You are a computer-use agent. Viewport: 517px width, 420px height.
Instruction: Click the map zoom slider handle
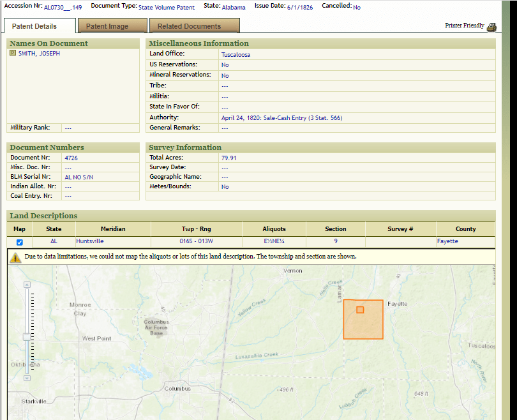[26, 336]
